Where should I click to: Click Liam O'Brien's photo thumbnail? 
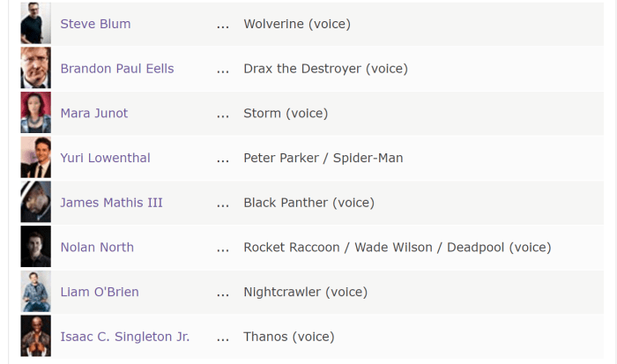click(36, 291)
